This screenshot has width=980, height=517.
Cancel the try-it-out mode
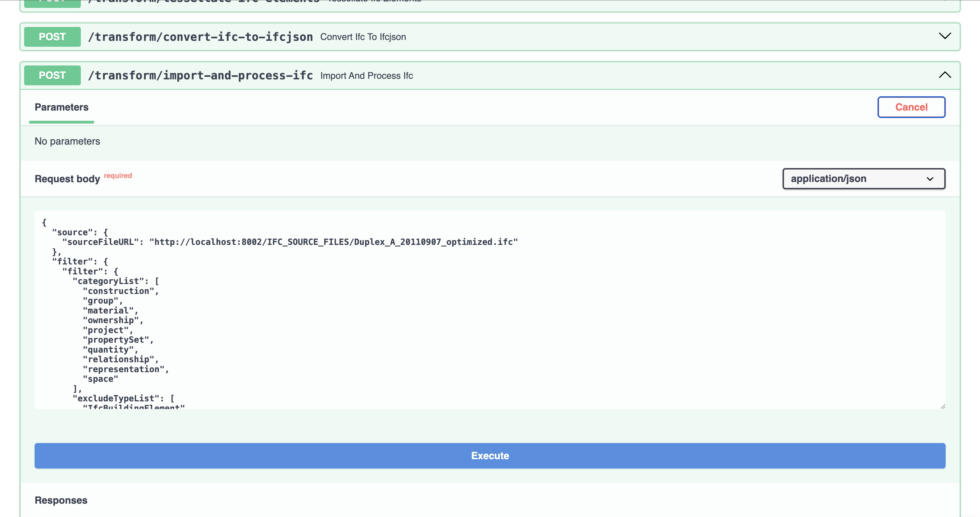[x=911, y=107]
